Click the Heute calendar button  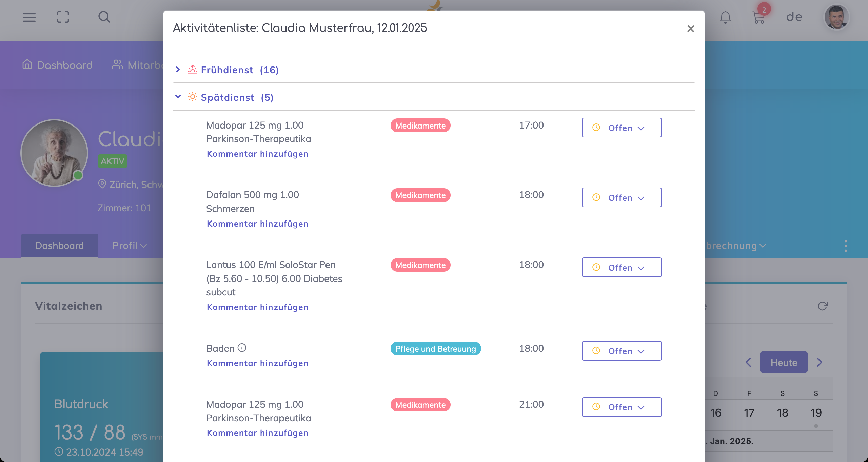784,362
